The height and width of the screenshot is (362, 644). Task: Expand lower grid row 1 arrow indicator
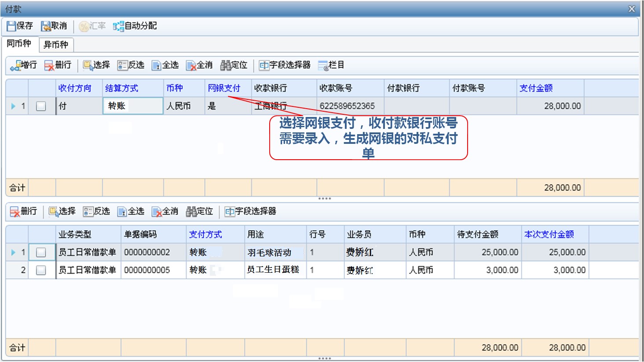(x=13, y=252)
